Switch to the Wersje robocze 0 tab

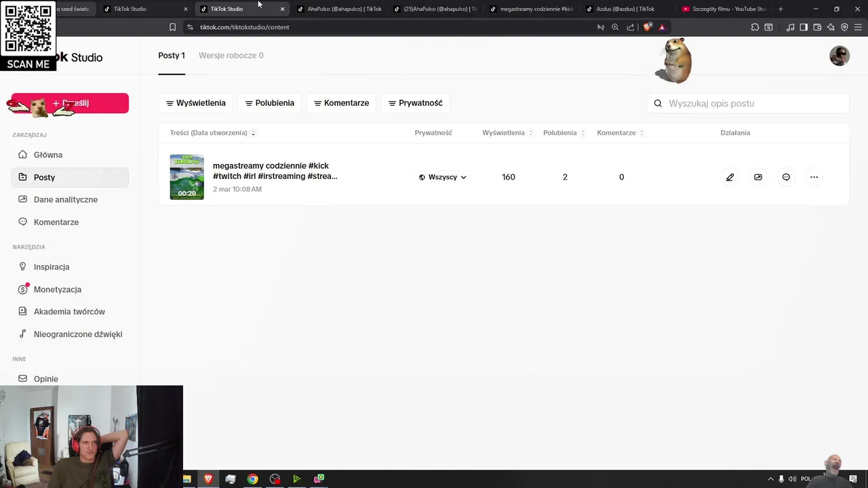231,56
